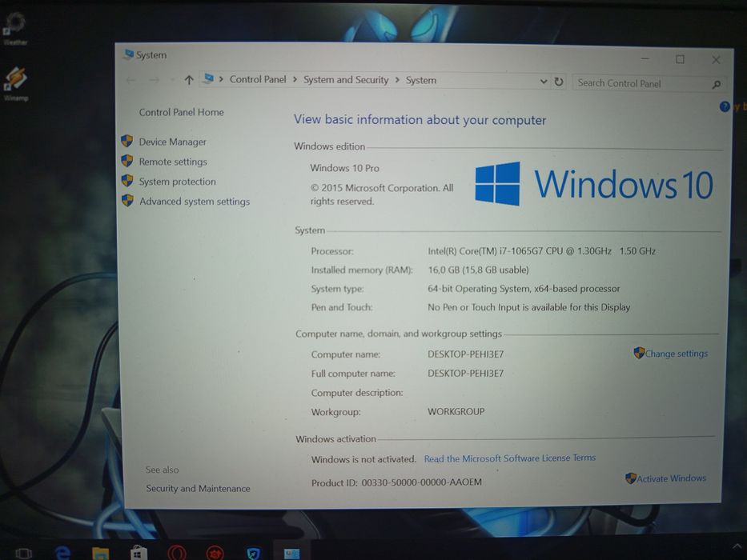Open Device Manager link

172,142
